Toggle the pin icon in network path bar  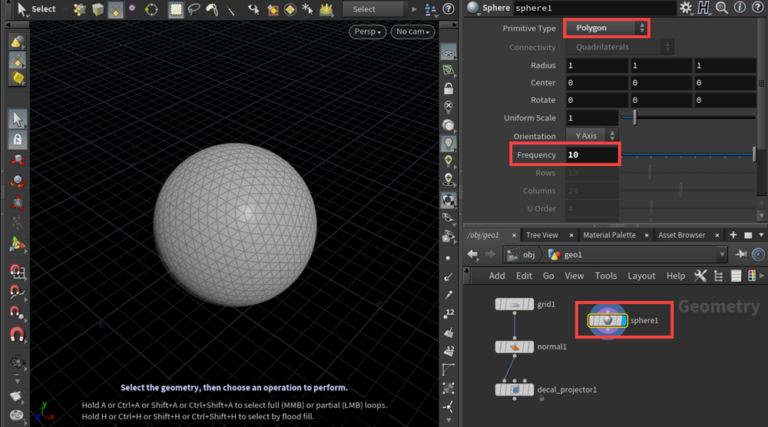[741, 254]
